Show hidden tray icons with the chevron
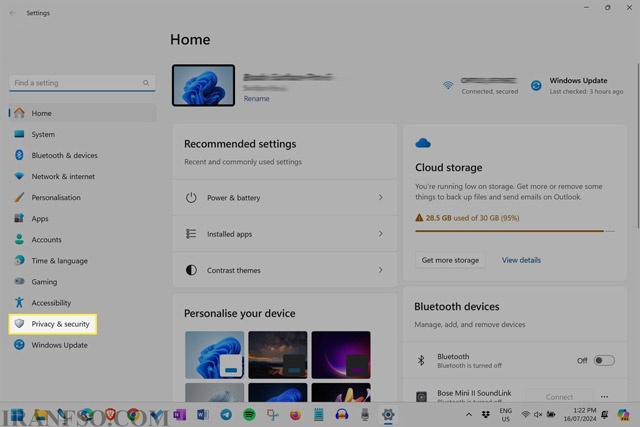This screenshot has height=427, width=640. coord(469,415)
